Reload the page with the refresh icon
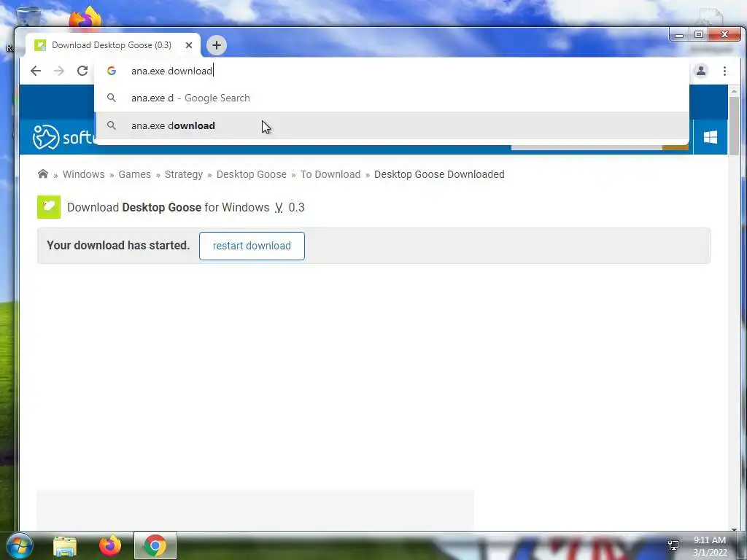The width and height of the screenshot is (747, 560). tap(82, 71)
